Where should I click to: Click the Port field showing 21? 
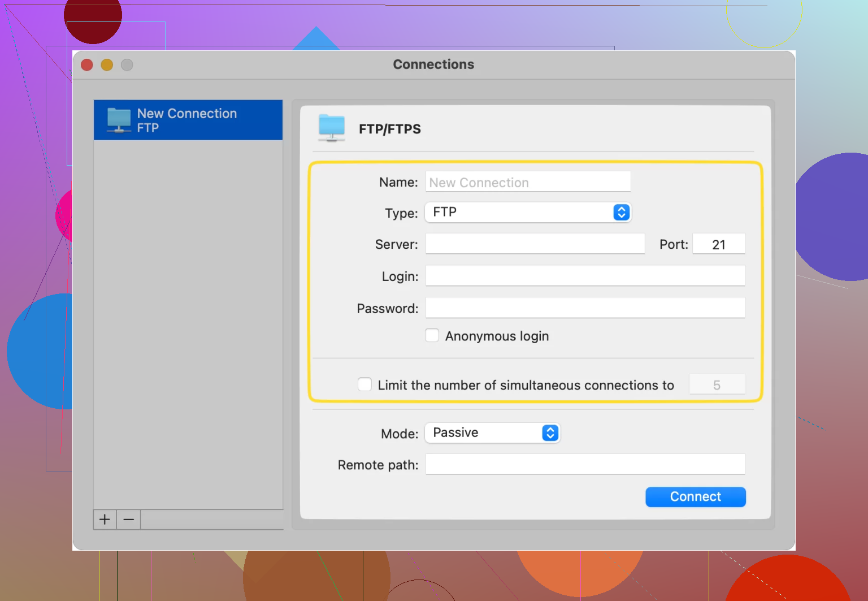(719, 244)
